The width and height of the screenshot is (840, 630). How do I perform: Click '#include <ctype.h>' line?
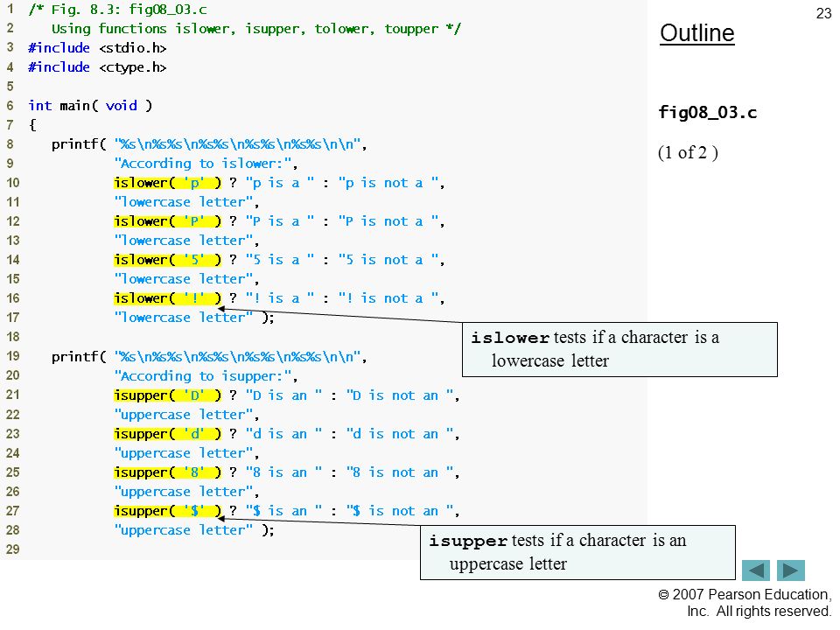(x=97, y=67)
